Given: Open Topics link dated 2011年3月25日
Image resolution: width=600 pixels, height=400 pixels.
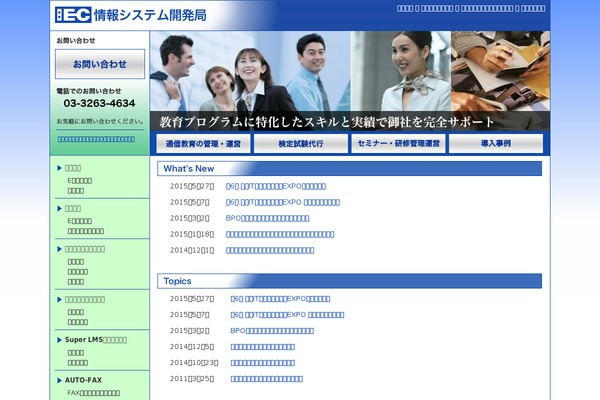Looking at the screenshot, I should [x=267, y=379].
